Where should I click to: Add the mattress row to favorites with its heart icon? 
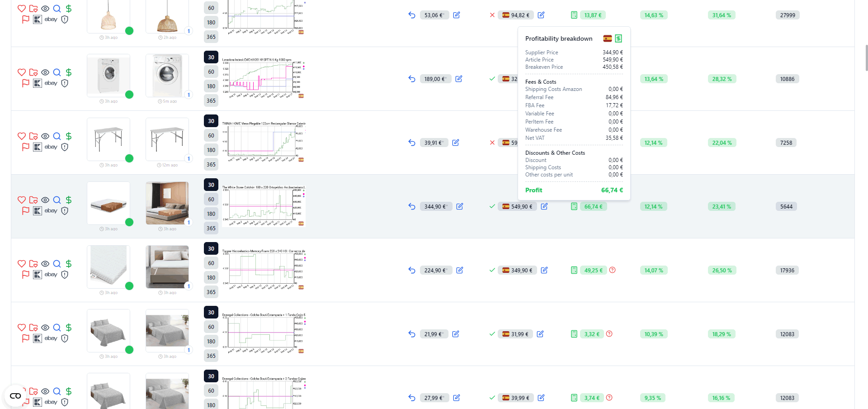coord(22,200)
